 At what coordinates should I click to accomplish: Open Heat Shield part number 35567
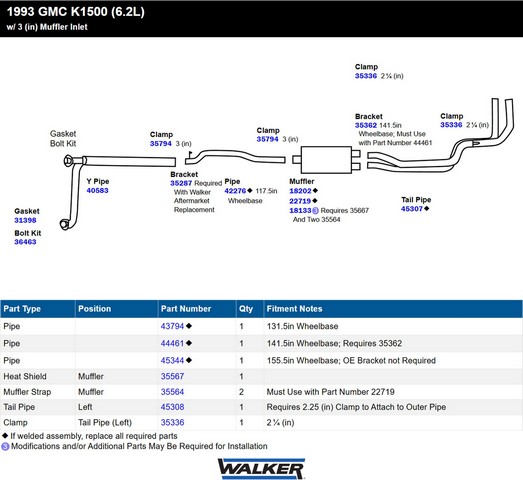pyautogui.click(x=172, y=376)
